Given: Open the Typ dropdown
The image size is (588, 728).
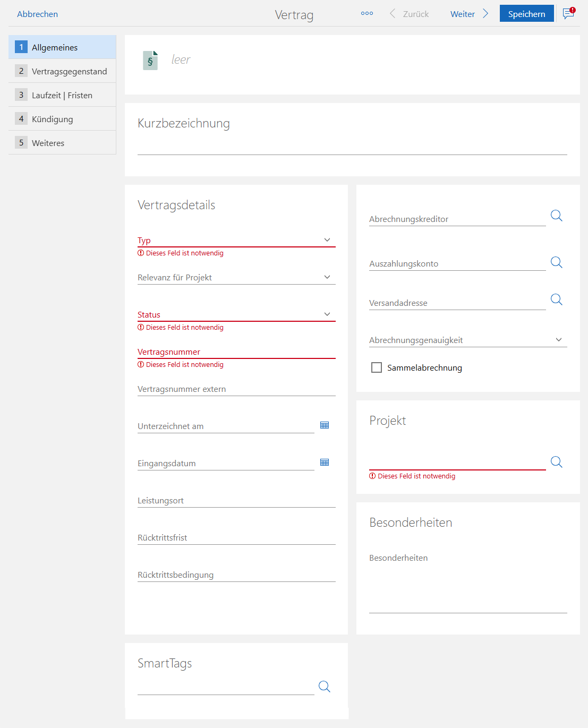Looking at the screenshot, I should [327, 239].
